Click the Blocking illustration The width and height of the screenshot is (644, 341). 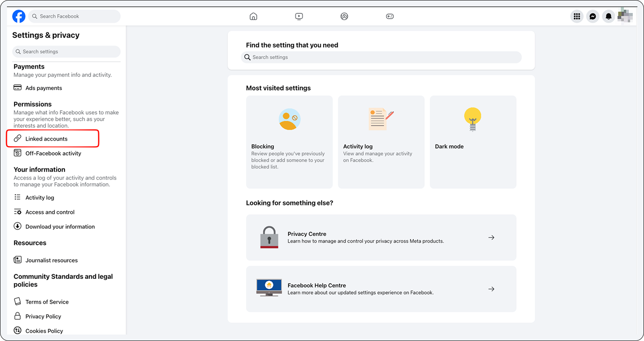click(289, 119)
